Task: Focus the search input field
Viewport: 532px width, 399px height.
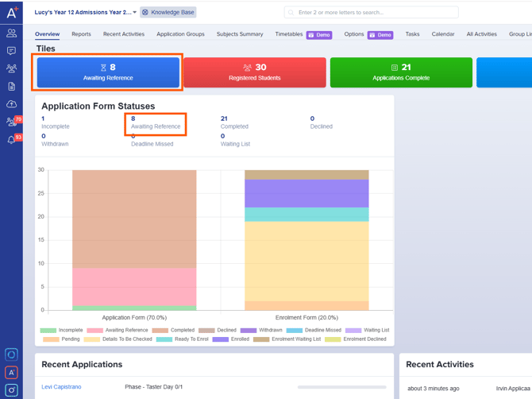Action: coord(371,13)
